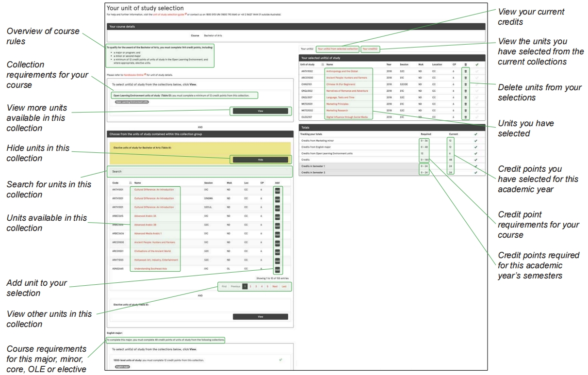
Task: Click Next in units pagination
Action: [275, 286]
